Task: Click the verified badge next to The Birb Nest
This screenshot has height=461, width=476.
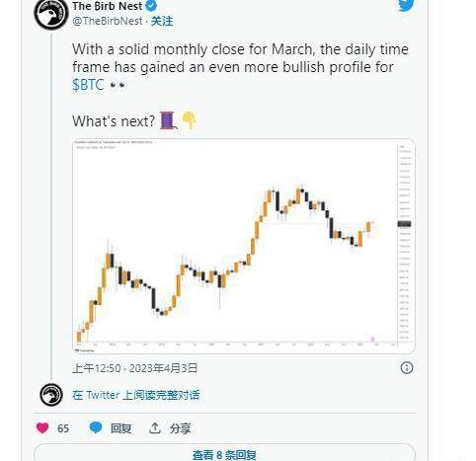Action: pyautogui.click(x=151, y=6)
